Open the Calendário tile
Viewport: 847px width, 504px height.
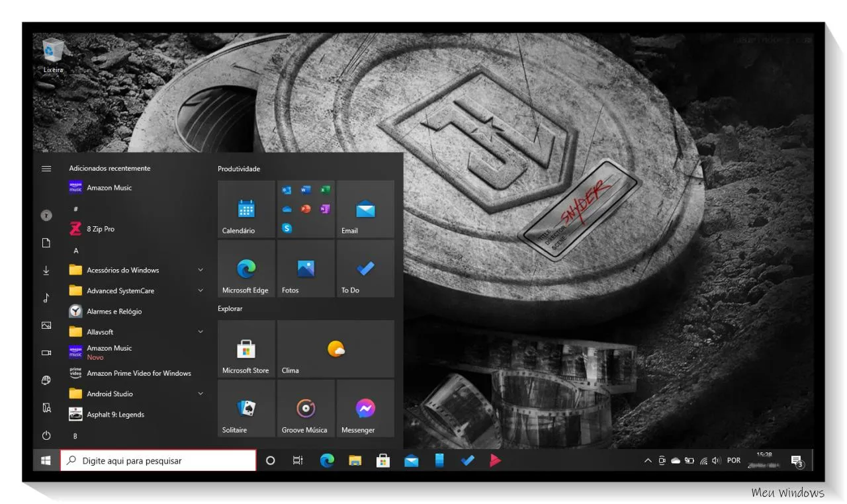pos(246,210)
